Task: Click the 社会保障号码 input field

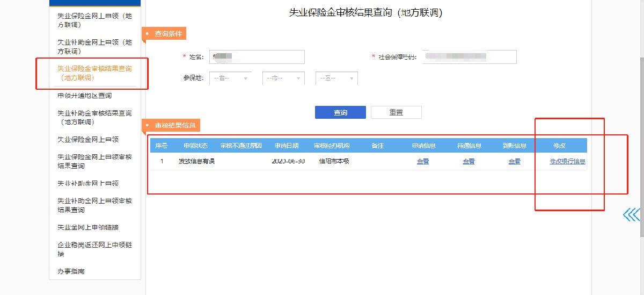Action: pyautogui.click(x=469, y=57)
